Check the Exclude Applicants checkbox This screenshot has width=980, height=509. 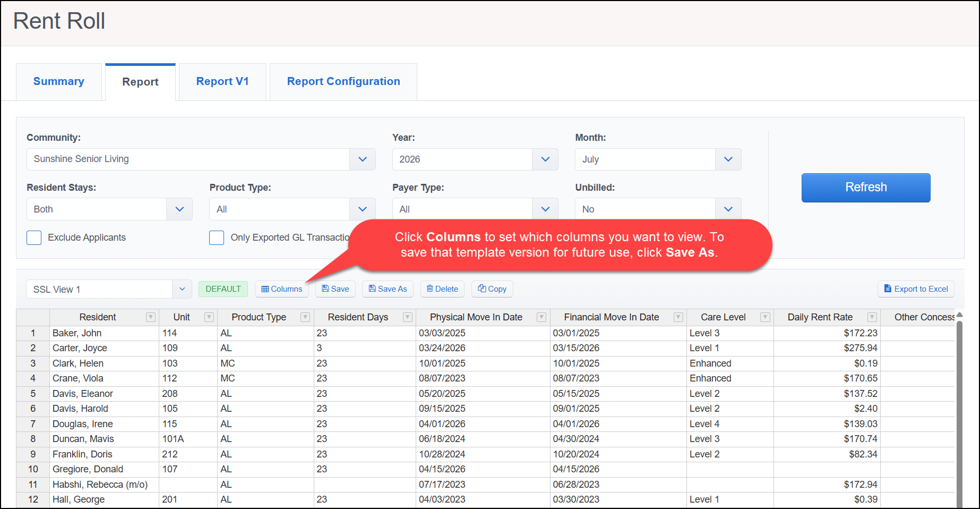point(34,237)
